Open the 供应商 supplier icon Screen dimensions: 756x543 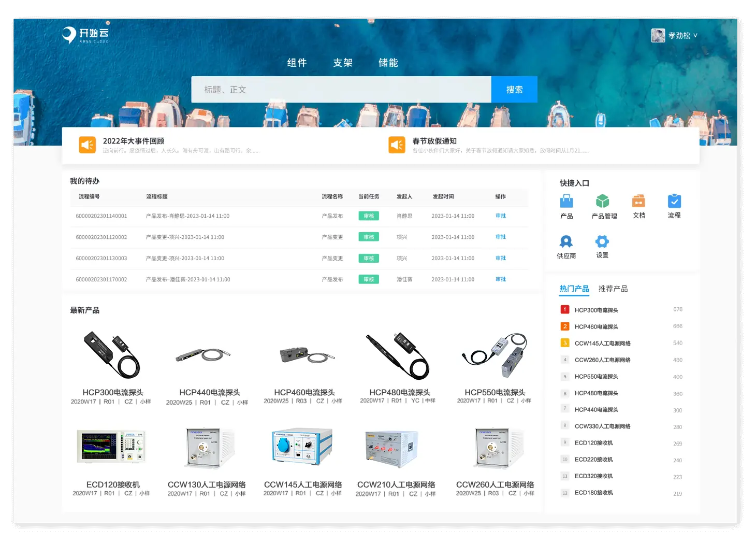566,241
